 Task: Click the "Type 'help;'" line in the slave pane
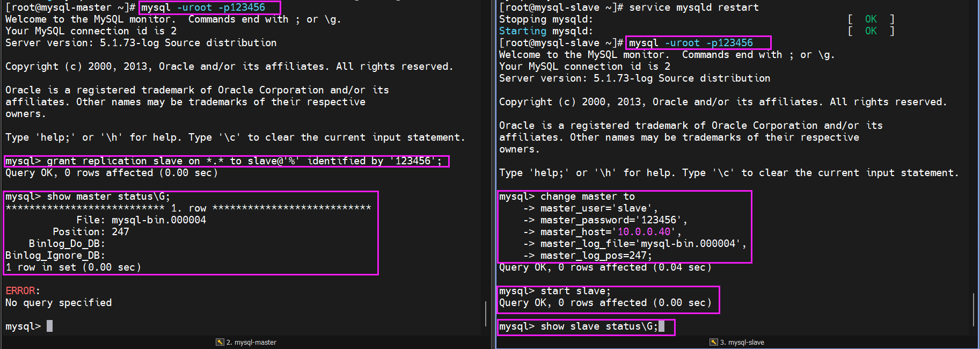pyautogui.click(x=729, y=173)
